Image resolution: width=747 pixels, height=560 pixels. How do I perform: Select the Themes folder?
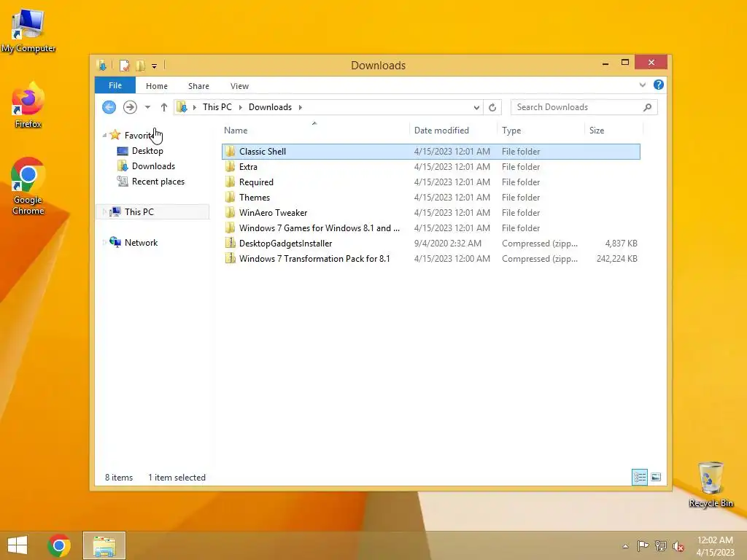point(430,197)
